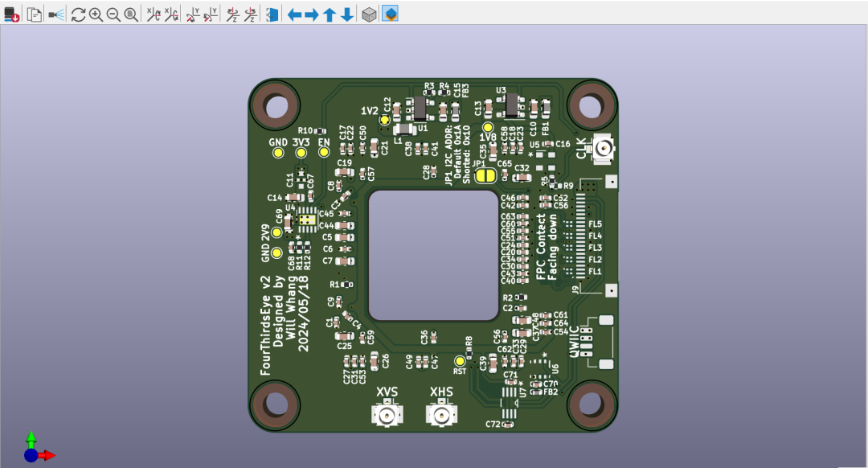868x468 pixels.
Task: Rotate board counterclockwise around Y axis
Action: click(x=211, y=14)
